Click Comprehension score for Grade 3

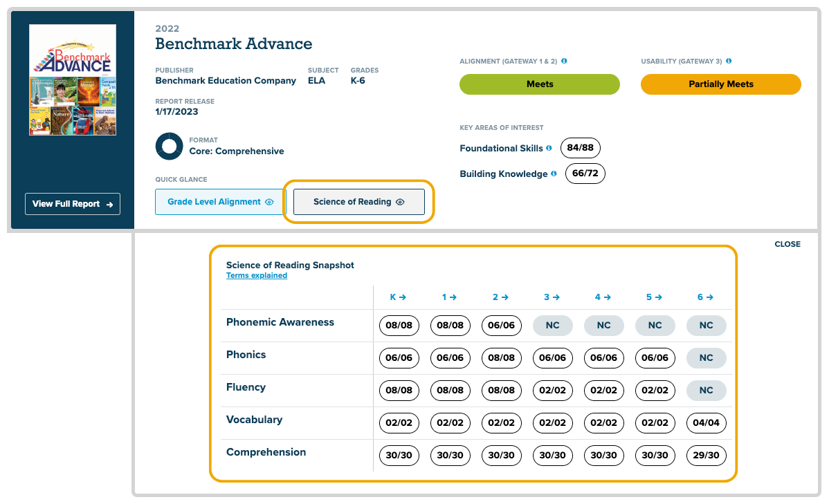click(x=552, y=456)
